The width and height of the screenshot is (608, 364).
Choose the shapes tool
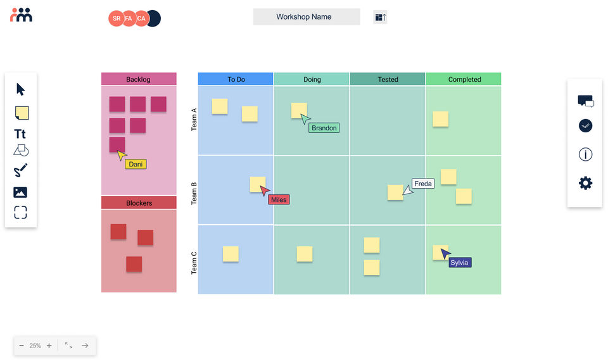(x=21, y=151)
